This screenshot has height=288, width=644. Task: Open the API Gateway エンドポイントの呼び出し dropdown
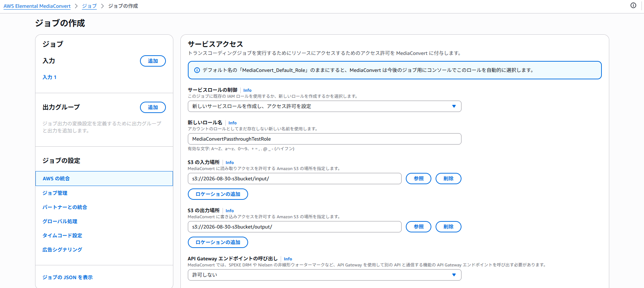pos(324,275)
